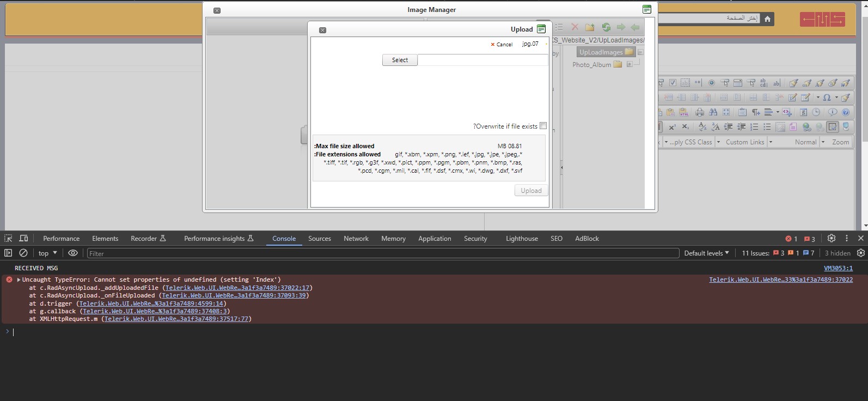This screenshot has width=868, height=401.
Task: Toggle the device toolbar icon in DevTools
Action: pyautogui.click(x=23, y=238)
